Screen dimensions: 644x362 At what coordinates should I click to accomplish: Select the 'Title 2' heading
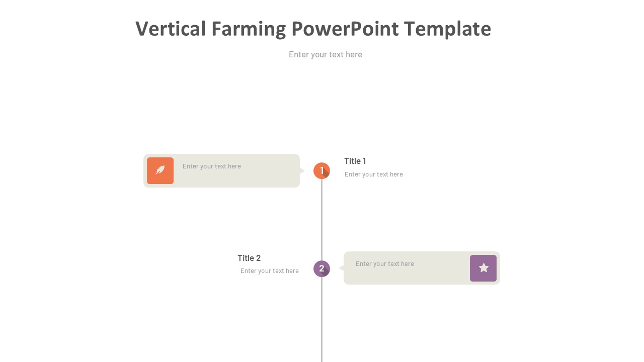pos(249,258)
